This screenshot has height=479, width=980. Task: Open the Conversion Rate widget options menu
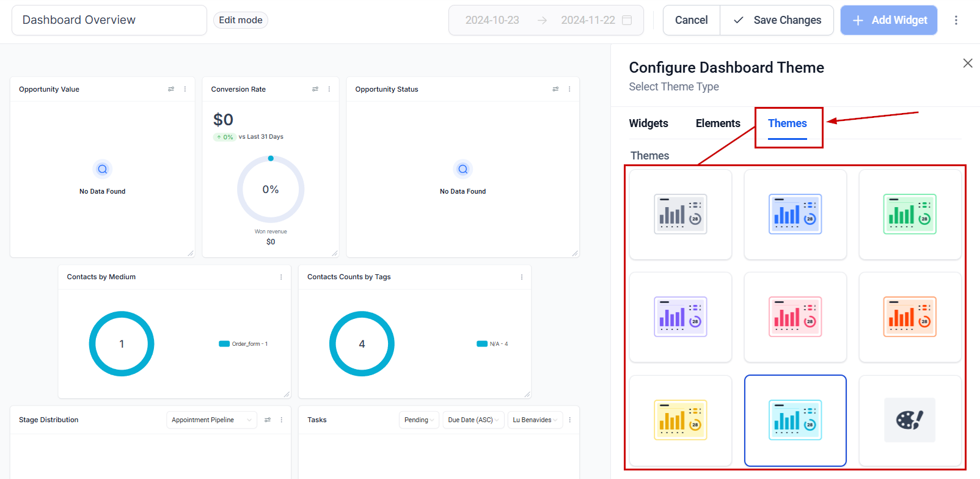click(329, 89)
